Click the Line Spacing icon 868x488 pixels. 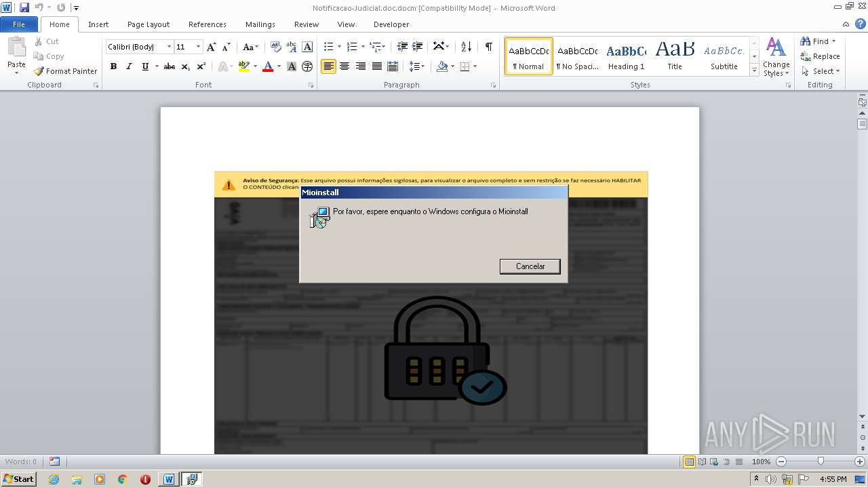pyautogui.click(x=414, y=66)
